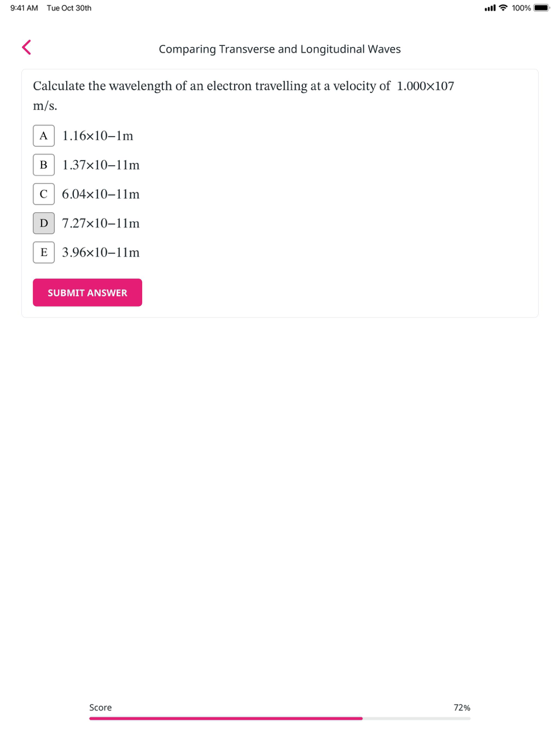This screenshot has width=560, height=747.
Task: Click the pink score progress bar
Action: tap(226, 718)
